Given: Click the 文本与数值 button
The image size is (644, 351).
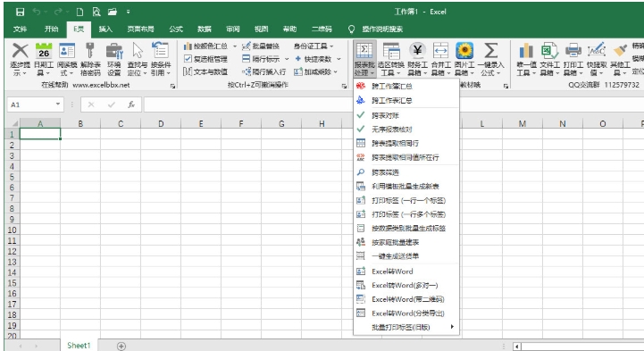Looking at the screenshot, I should 205,71.
